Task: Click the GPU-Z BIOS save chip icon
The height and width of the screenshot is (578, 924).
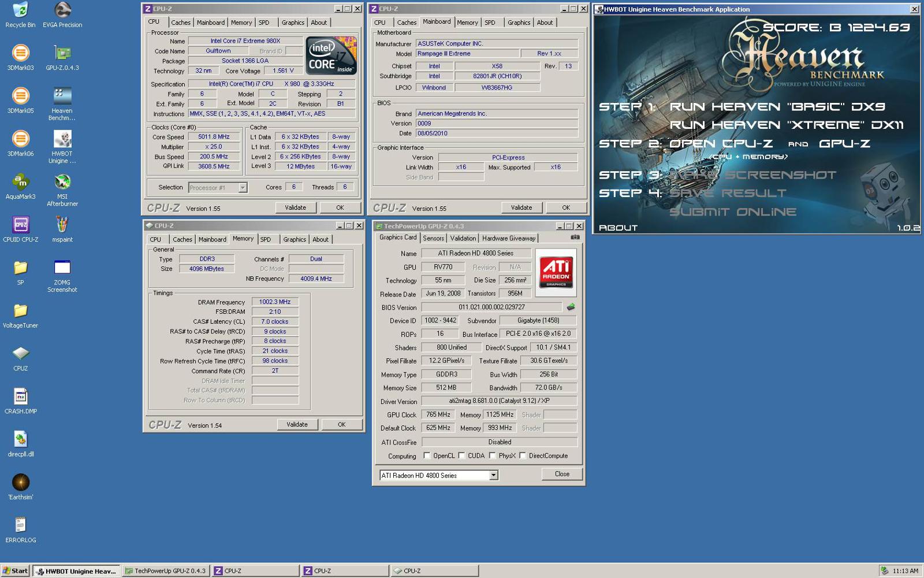Action: click(x=571, y=307)
